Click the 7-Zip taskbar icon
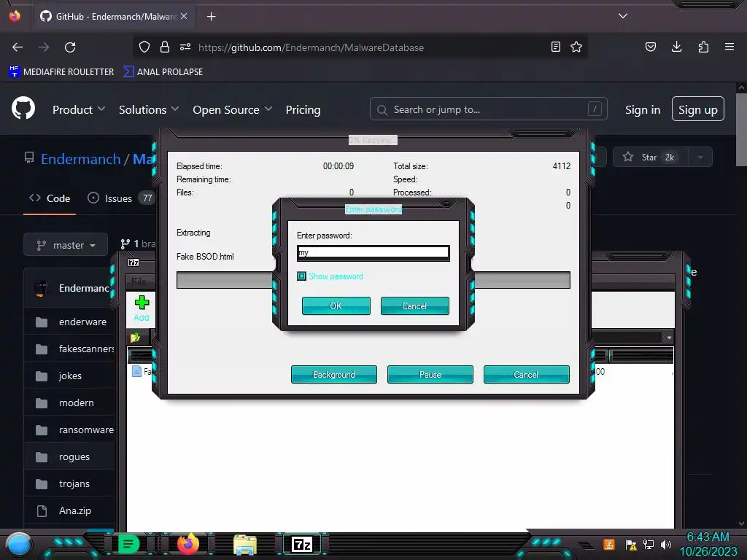 (x=302, y=544)
